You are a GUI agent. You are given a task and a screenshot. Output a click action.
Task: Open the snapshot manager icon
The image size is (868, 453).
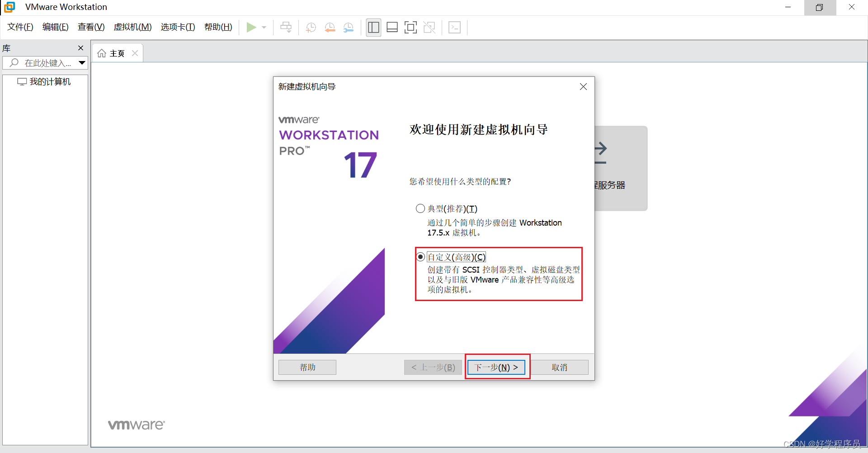348,28
